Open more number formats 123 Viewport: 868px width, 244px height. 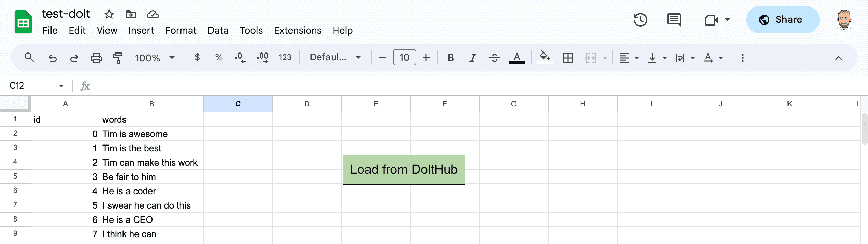[x=285, y=57]
